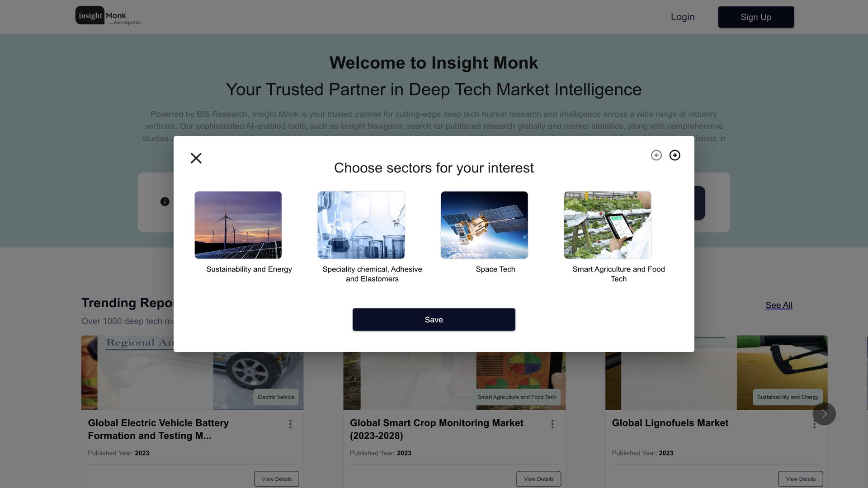868x488 pixels.
Task: Save your chosen sectors
Action: [434, 319]
